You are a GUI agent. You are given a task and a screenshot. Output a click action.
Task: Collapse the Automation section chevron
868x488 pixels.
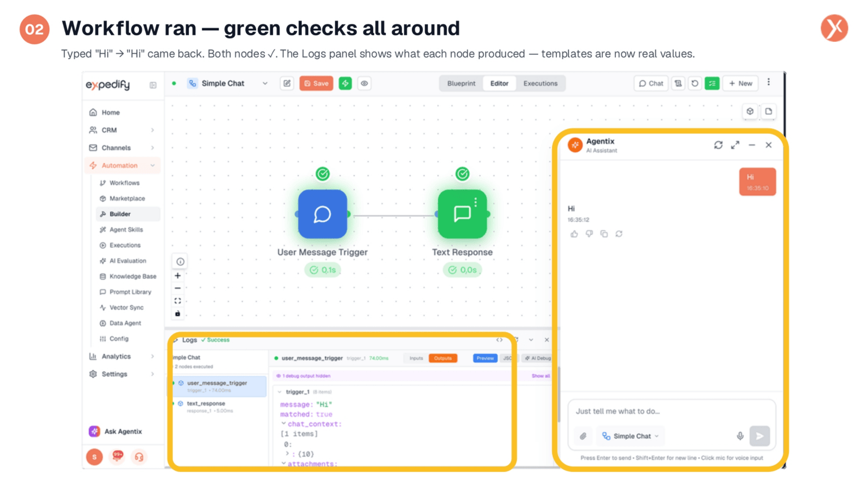152,165
